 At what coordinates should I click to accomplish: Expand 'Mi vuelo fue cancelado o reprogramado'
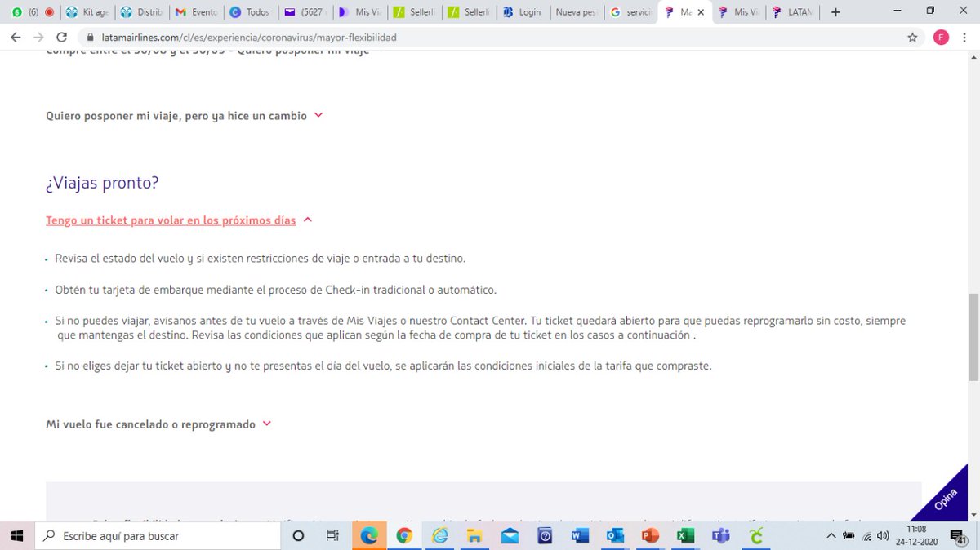(158, 424)
